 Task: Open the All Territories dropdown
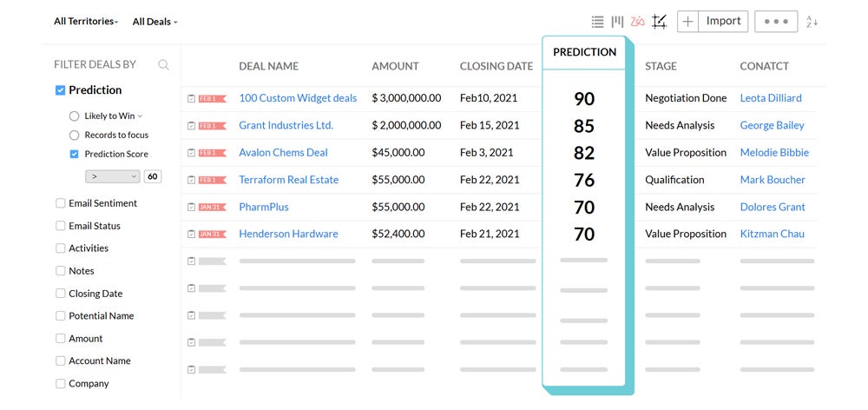point(86,22)
